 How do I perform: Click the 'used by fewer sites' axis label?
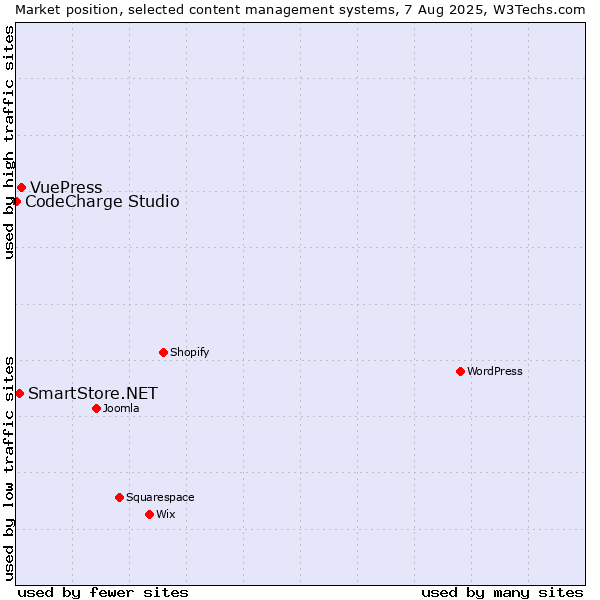(x=103, y=593)
